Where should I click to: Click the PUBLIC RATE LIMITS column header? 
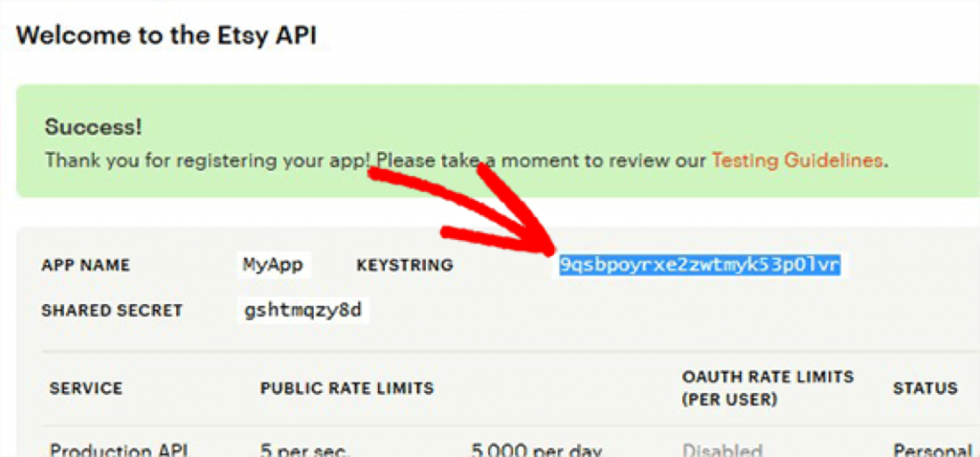[x=346, y=388]
